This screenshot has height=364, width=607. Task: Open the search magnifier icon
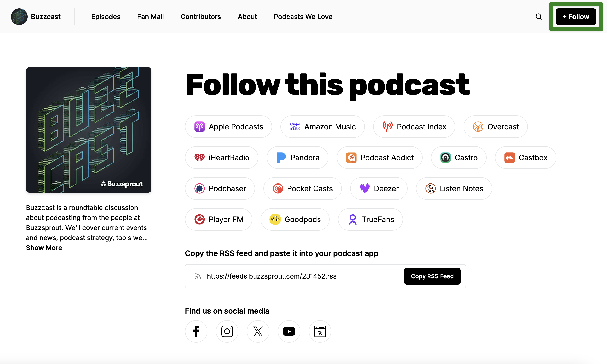(539, 17)
